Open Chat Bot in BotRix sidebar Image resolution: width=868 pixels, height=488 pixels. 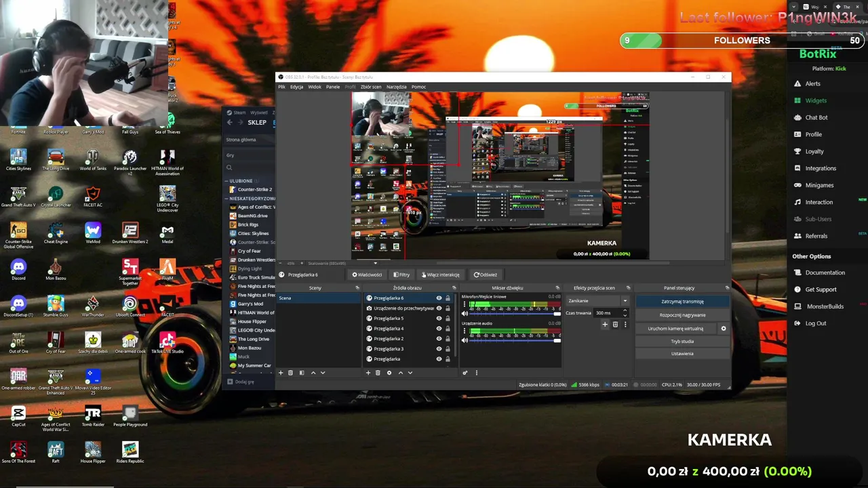[816, 117]
